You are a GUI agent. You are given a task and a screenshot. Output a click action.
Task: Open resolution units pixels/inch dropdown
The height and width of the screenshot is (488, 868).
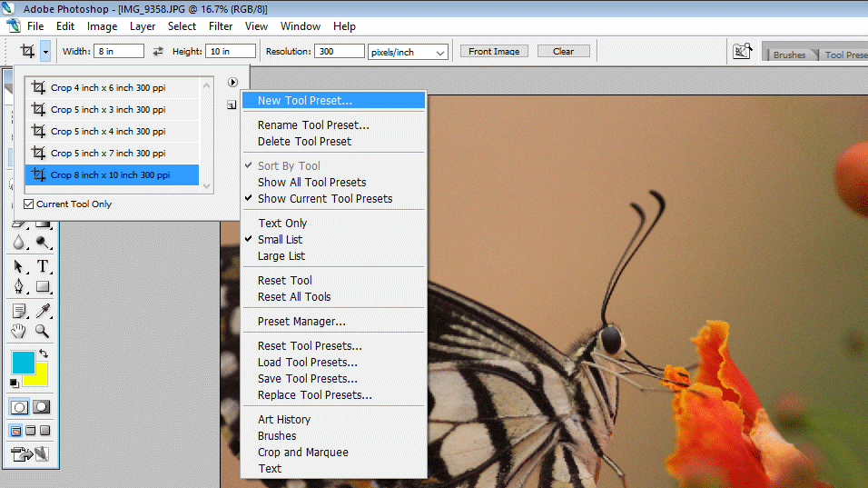tap(408, 52)
